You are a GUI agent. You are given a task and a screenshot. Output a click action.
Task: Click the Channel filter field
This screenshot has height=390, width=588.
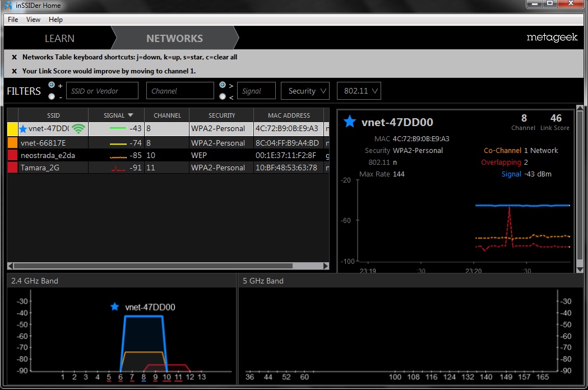(180, 91)
